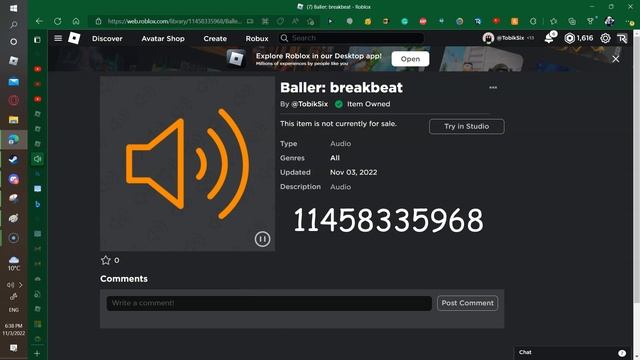
Task: Click the red YouTube extension icon in toolbar
Action: (496, 21)
